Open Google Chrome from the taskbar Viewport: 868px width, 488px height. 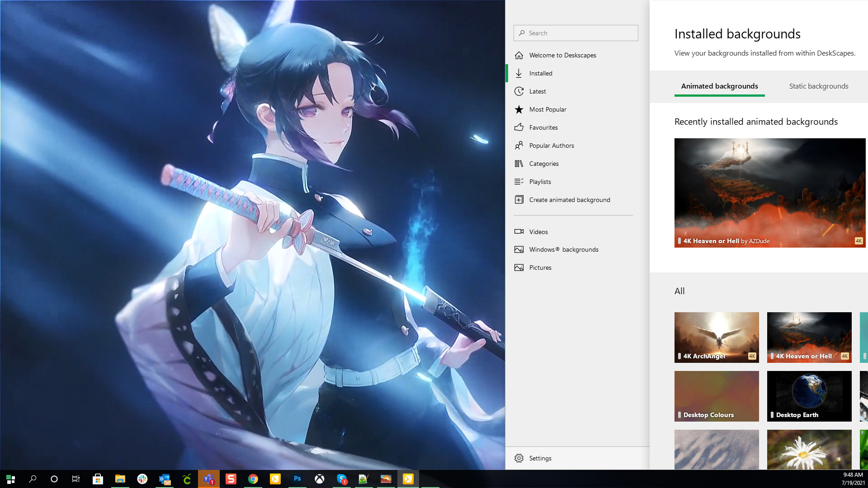[x=253, y=479]
